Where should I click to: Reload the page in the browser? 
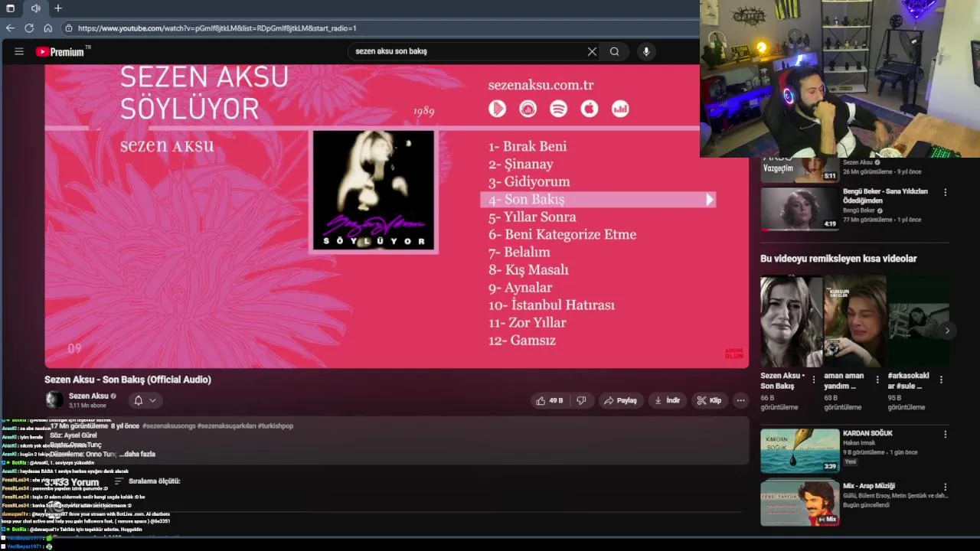point(29,28)
